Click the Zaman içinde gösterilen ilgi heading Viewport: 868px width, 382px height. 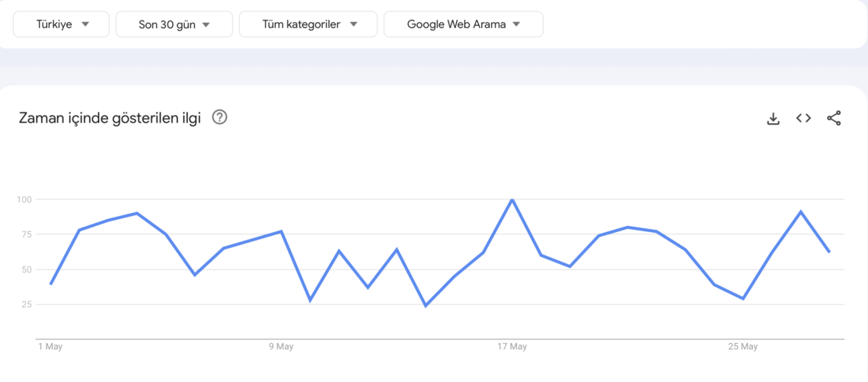tap(110, 118)
